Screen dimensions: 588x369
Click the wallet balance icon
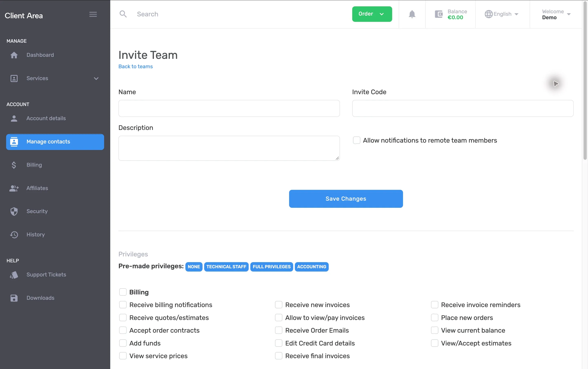439,14
